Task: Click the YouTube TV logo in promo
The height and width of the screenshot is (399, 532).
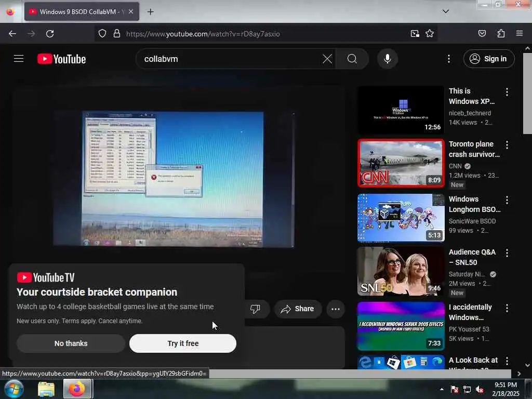Action: 46,277
